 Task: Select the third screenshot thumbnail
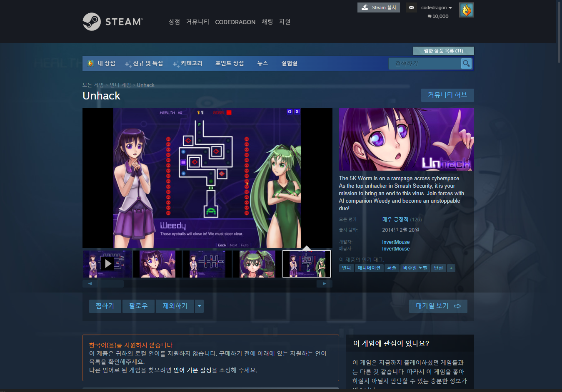coord(207,264)
